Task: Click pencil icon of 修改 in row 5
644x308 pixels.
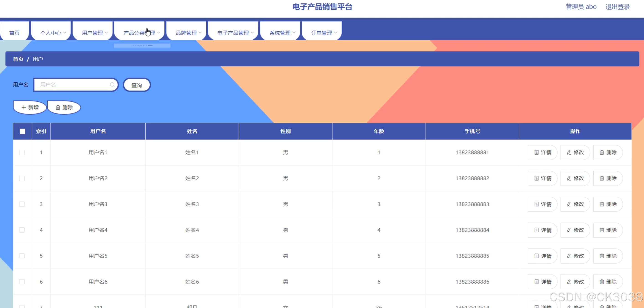Action: 569,256
